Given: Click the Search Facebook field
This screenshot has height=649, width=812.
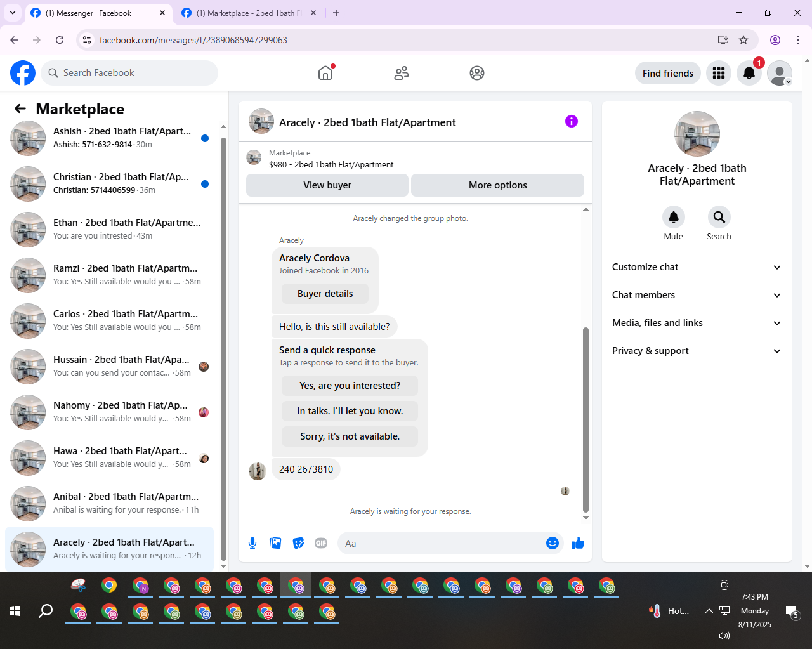Looking at the screenshot, I should point(129,73).
